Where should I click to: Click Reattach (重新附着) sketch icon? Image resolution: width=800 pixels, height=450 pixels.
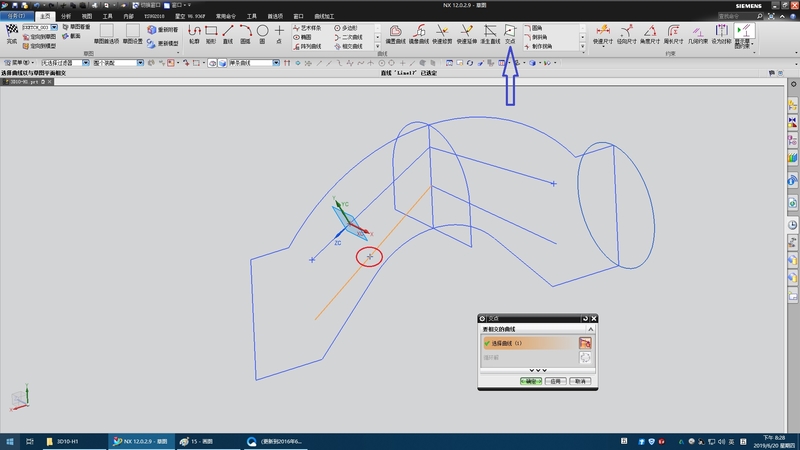coord(163,30)
